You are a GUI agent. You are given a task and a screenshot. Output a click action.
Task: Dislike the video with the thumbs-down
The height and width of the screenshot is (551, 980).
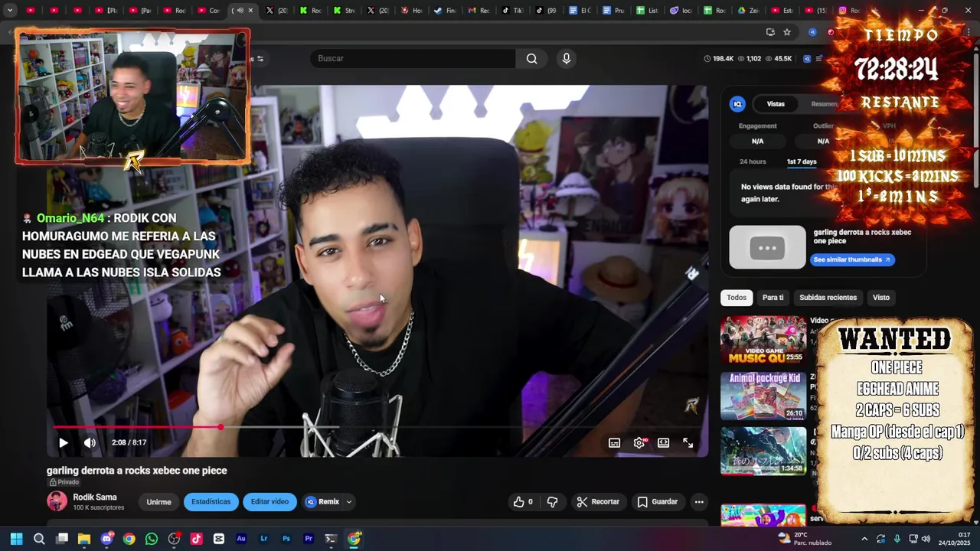pos(552,502)
